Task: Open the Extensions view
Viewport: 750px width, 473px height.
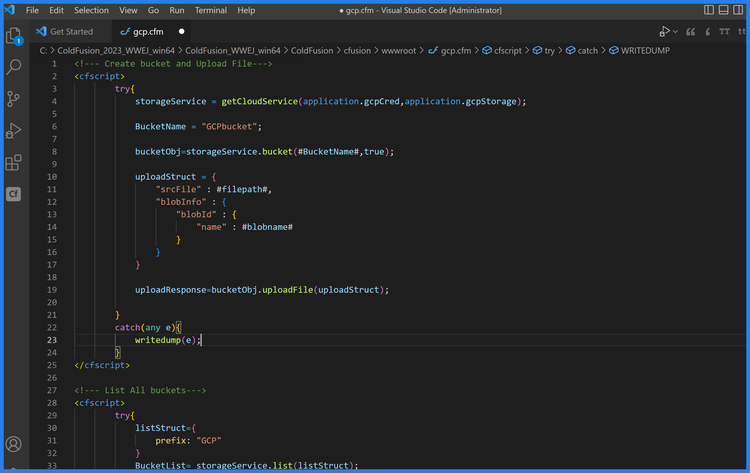Action: tap(14, 162)
